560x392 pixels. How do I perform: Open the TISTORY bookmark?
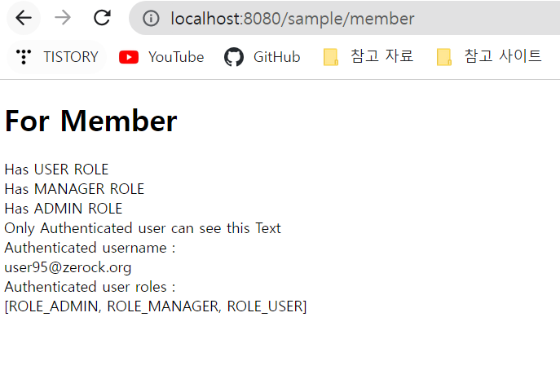[57, 57]
